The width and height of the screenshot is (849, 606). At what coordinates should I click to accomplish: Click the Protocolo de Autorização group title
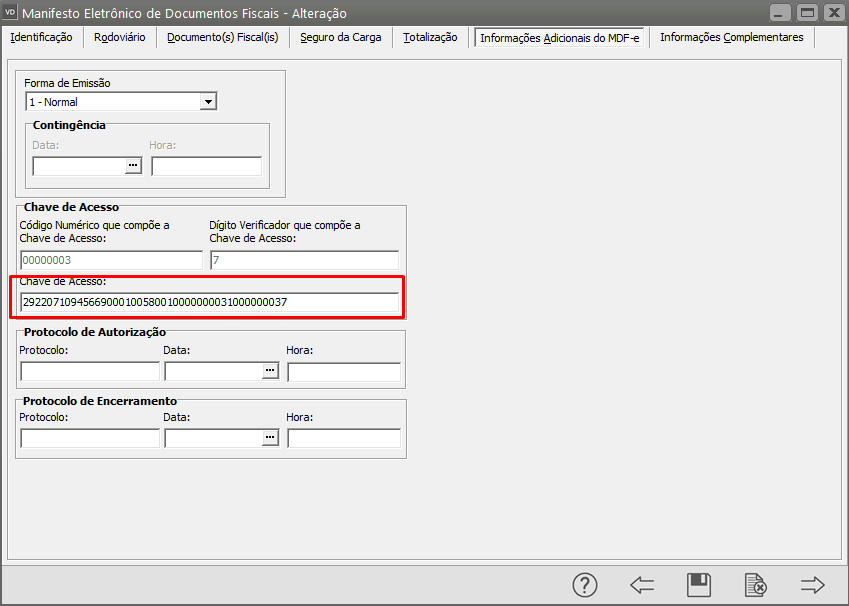click(x=95, y=332)
